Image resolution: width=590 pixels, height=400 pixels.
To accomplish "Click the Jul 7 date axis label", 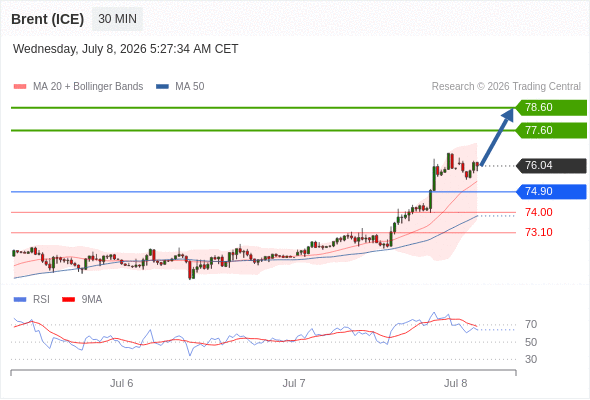I will [294, 383].
